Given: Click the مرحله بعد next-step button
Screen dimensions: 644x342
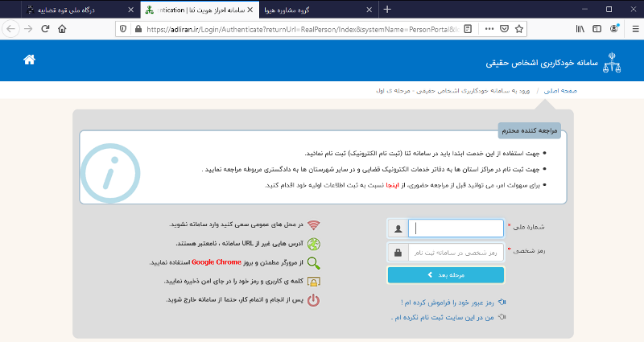Looking at the screenshot, I should (446, 275).
